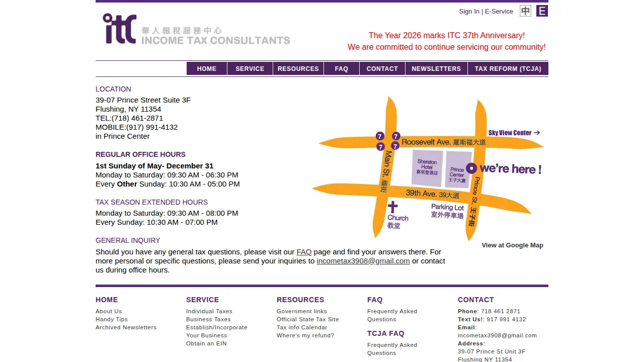644x362 pixels.
Task: Click the footer Text Us! number 917 991 4132
Action: click(x=506, y=319)
